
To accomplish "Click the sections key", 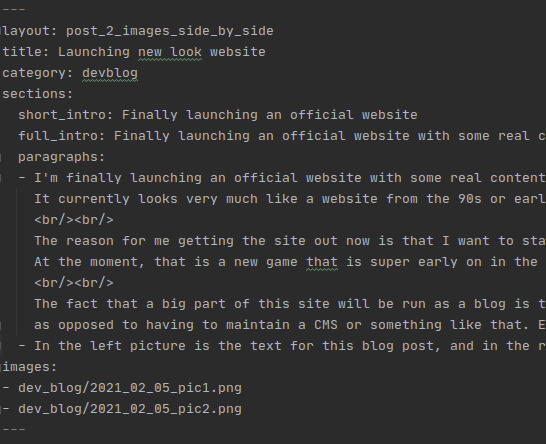I will pyautogui.click(x=38, y=94).
